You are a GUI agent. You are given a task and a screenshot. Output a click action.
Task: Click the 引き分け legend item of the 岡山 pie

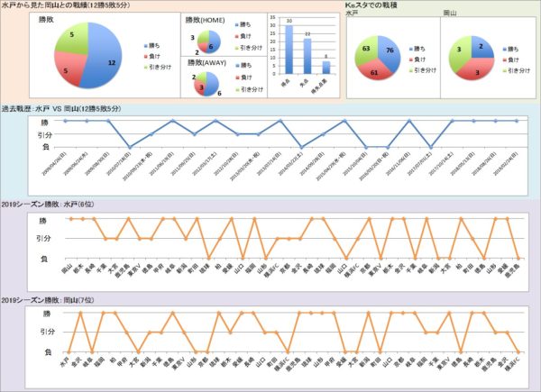point(520,68)
